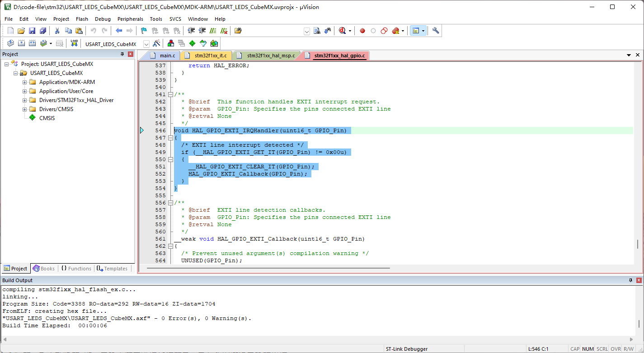Open the debug session dropdown arrow

[350, 31]
